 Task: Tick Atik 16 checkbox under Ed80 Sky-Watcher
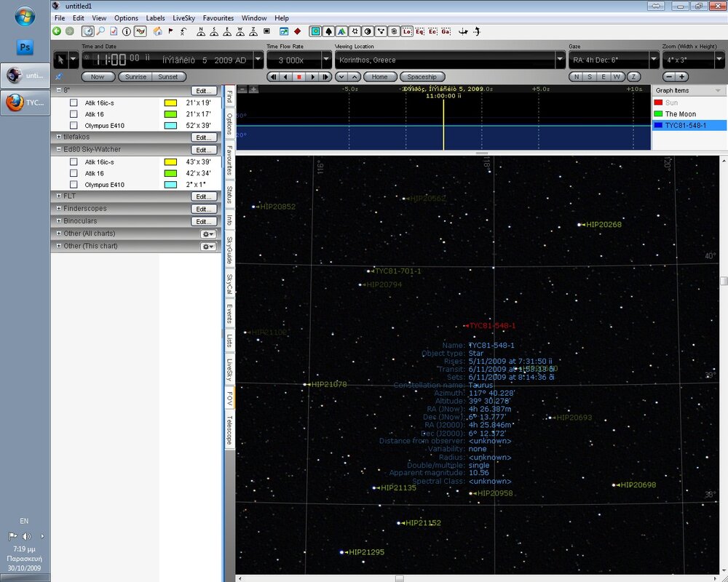point(74,173)
